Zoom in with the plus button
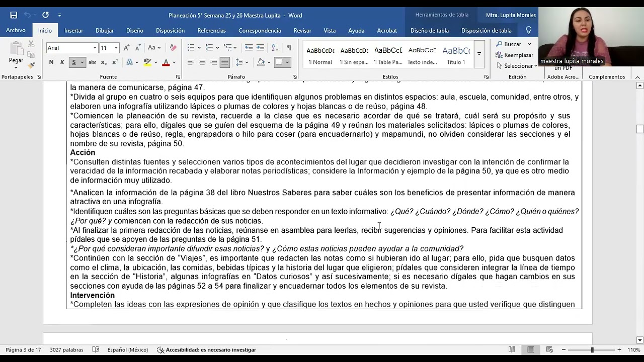This screenshot has width=644, height=362. pos(619,350)
